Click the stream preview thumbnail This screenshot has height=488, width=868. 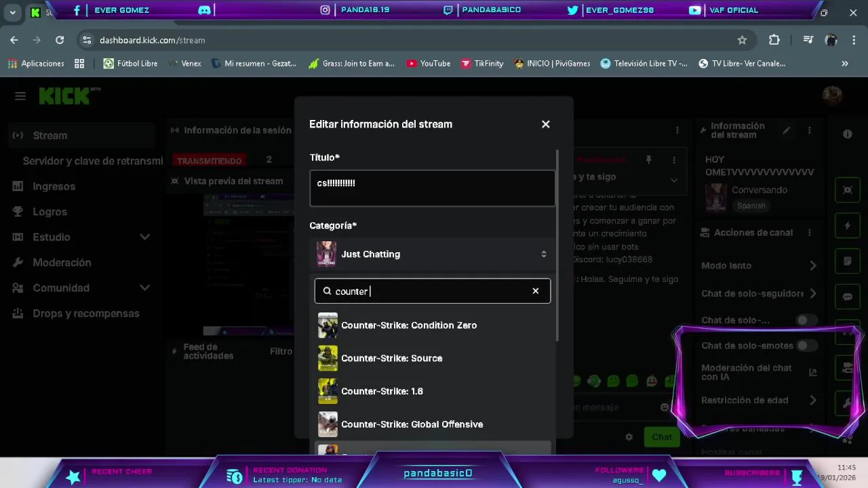click(248, 264)
